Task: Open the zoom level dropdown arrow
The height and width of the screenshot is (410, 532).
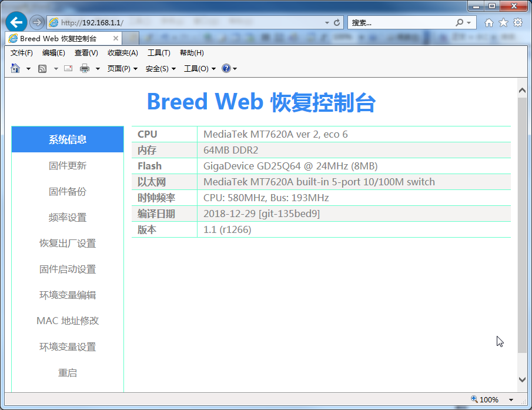Action: 511,400
